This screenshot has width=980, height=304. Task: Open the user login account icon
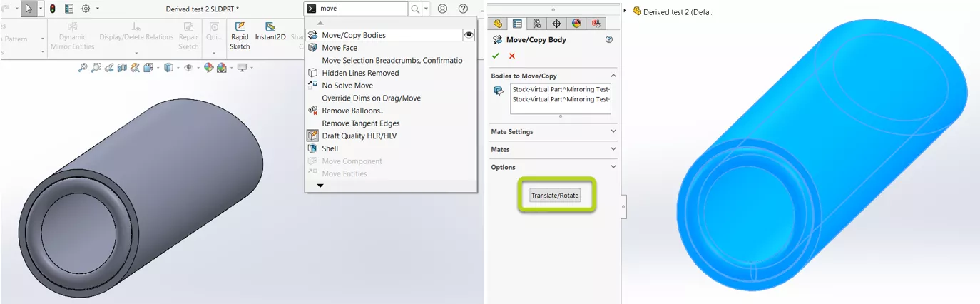tap(443, 9)
